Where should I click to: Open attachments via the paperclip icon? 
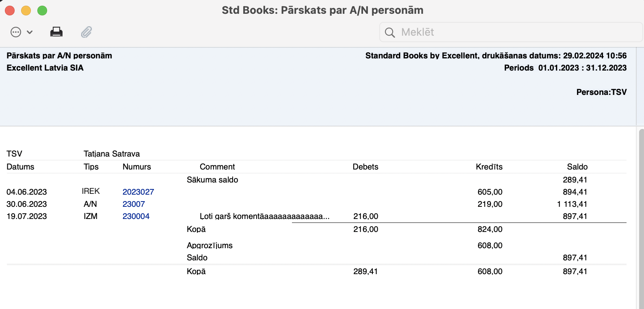(x=86, y=32)
